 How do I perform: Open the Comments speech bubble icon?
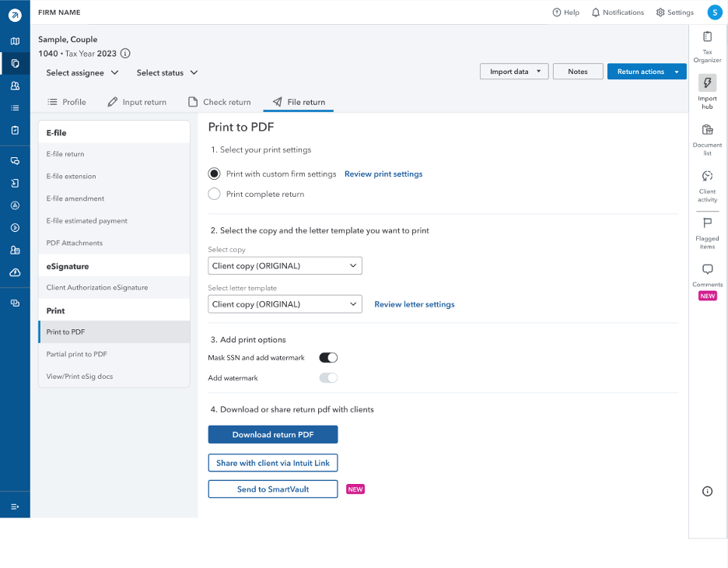(707, 269)
